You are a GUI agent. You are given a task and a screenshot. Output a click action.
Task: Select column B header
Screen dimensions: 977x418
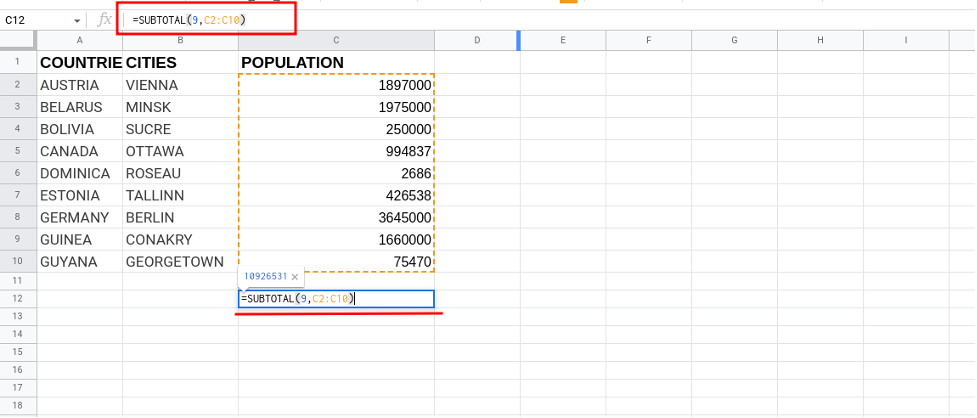[x=181, y=40]
